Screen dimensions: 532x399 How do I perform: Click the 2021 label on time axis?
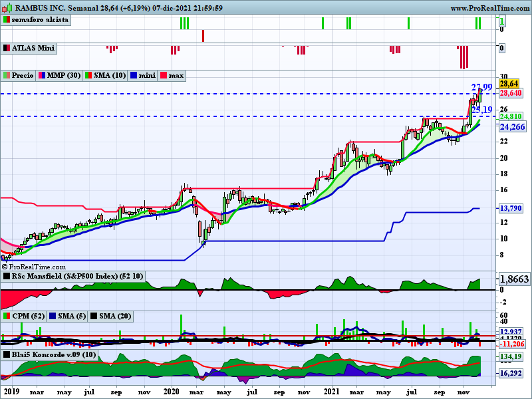[x=331, y=391]
